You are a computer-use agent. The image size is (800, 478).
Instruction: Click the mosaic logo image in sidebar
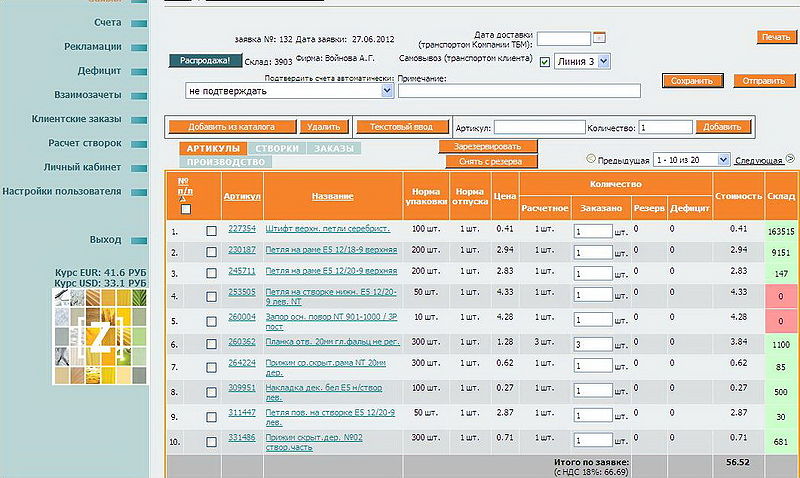(100, 336)
